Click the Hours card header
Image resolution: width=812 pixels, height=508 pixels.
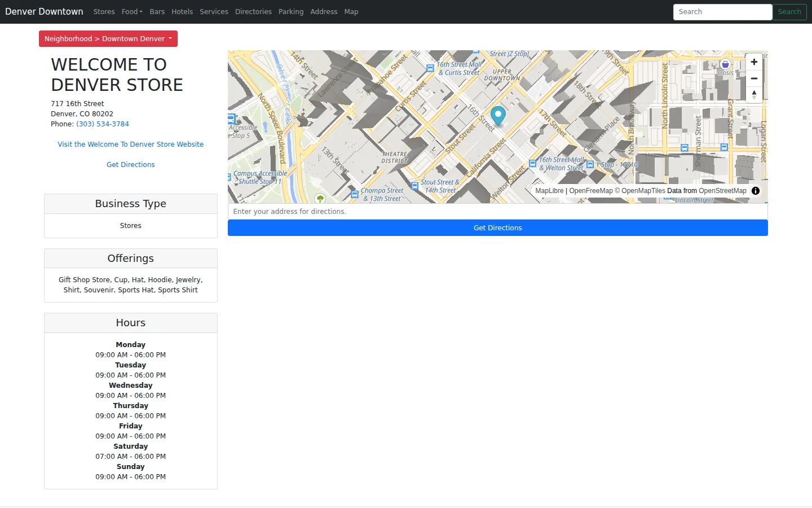click(131, 323)
